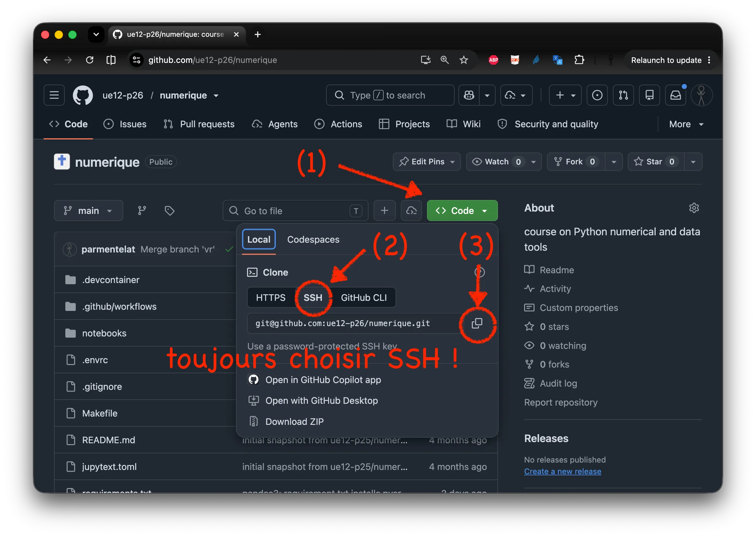Expand the More navigation dropdown
This screenshot has height=537, width=756.
pos(686,124)
